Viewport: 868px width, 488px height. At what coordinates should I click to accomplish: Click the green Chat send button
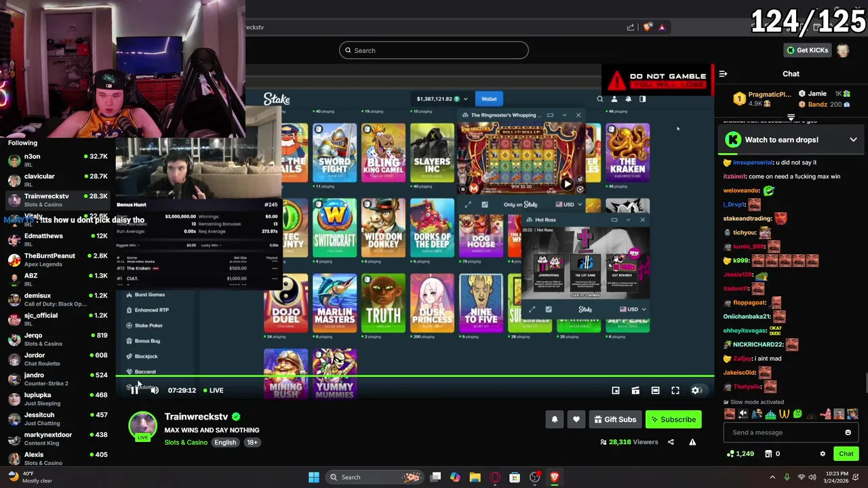click(x=846, y=454)
